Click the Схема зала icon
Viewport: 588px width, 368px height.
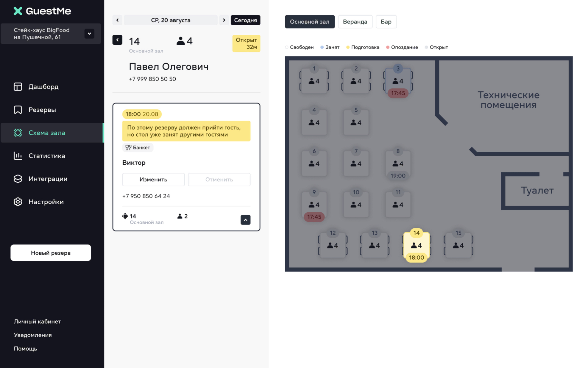coord(18,133)
